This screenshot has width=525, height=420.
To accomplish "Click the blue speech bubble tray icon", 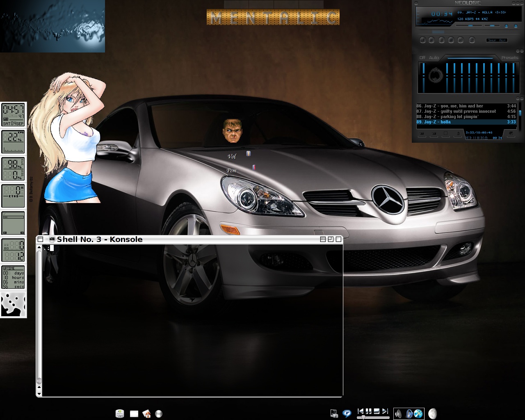I will click(347, 414).
